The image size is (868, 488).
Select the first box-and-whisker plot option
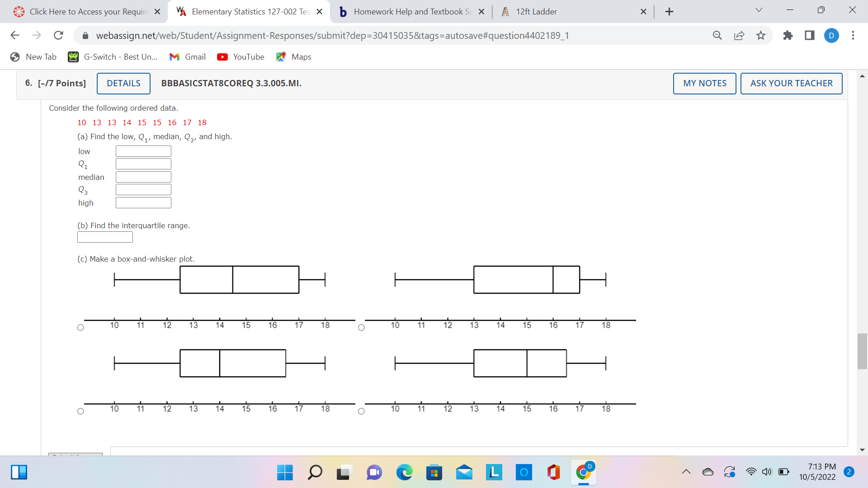(x=80, y=327)
